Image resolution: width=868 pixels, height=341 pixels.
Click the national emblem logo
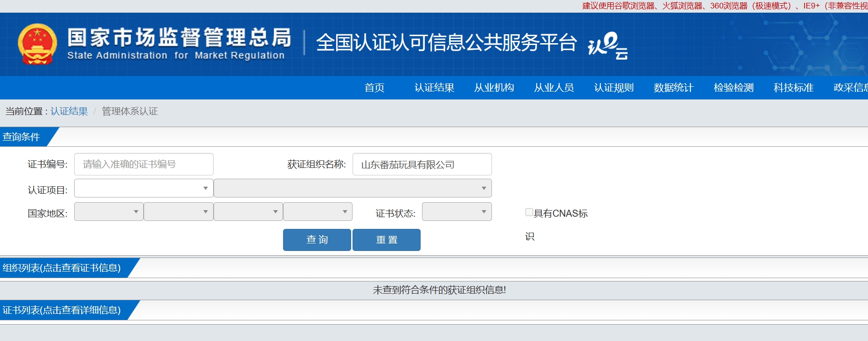click(x=38, y=44)
